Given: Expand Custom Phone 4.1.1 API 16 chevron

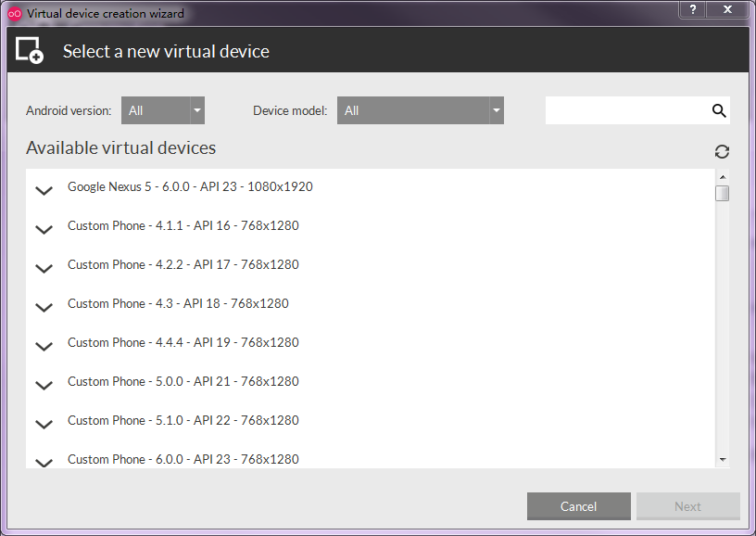Looking at the screenshot, I should coord(44,230).
